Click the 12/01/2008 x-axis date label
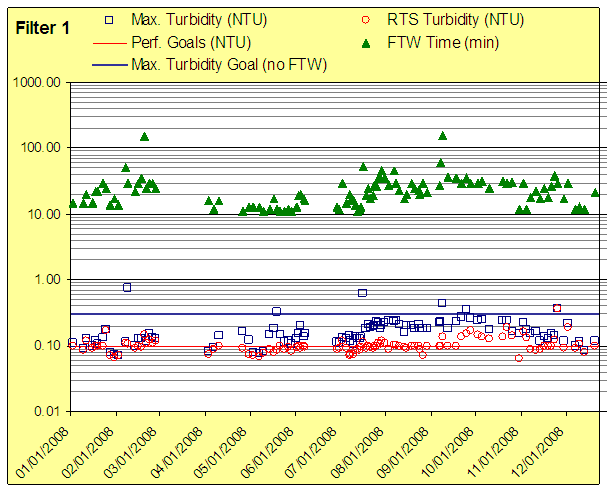Viewport: 609px width, 493px height. click(x=537, y=450)
